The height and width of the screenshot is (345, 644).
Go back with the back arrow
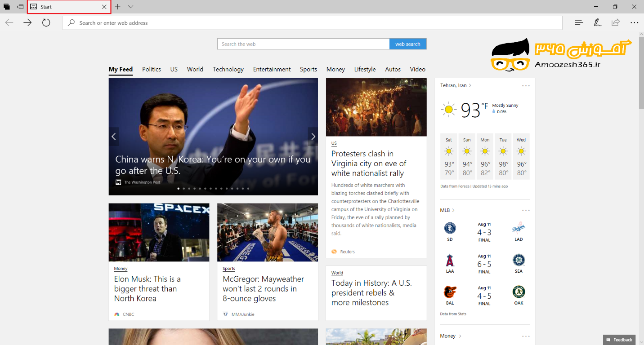[x=9, y=22]
